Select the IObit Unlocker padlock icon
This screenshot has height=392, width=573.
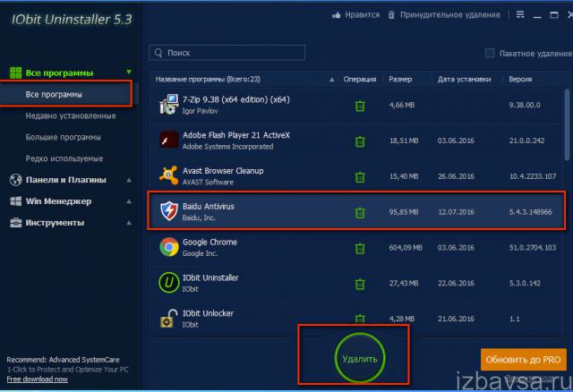[169, 318]
